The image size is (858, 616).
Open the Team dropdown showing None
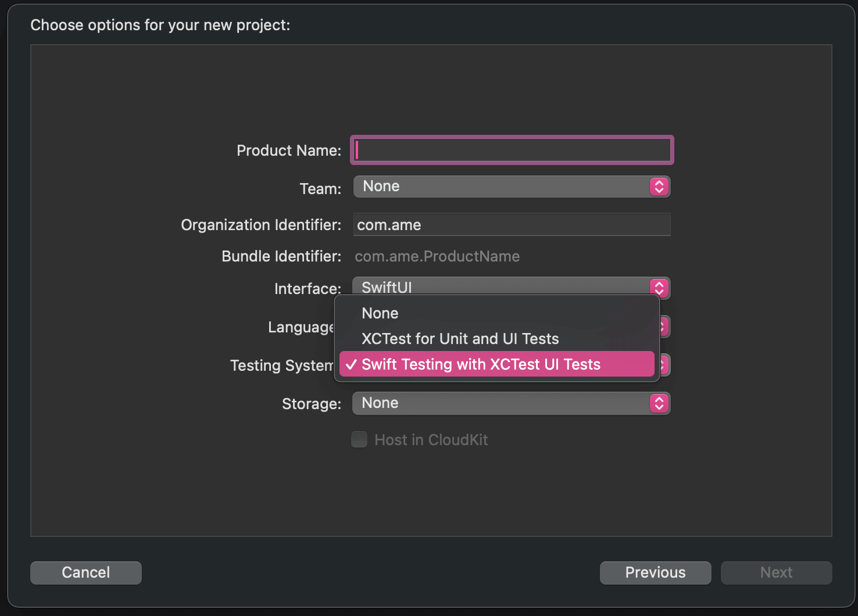point(512,187)
